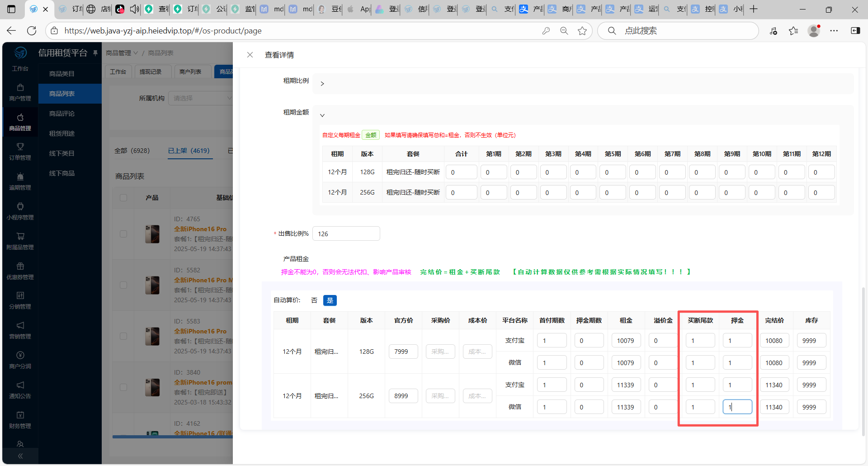Image resolution: width=868 pixels, height=466 pixels.
Task: Open 订单管理 in the sidebar
Action: pyautogui.click(x=20, y=152)
